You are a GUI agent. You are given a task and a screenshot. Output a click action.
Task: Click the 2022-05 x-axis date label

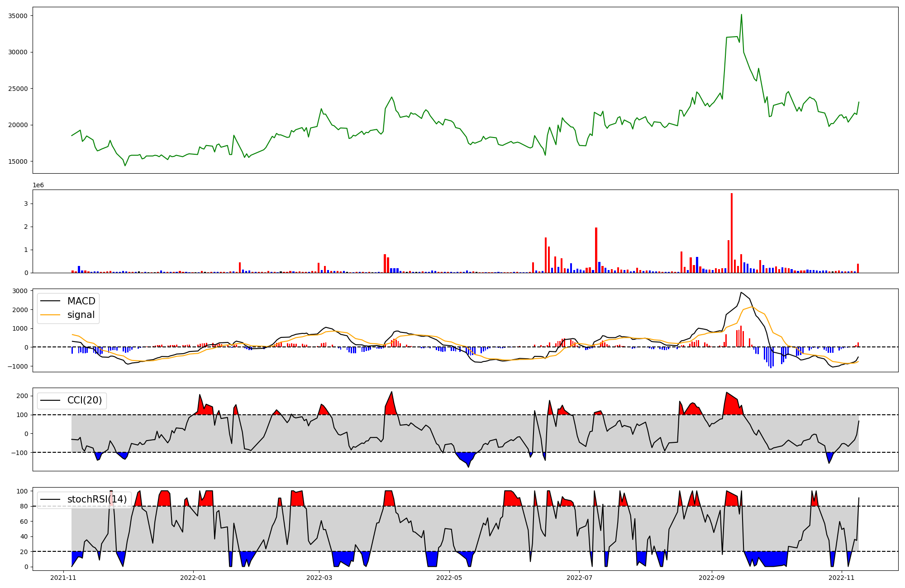(x=449, y=578)
